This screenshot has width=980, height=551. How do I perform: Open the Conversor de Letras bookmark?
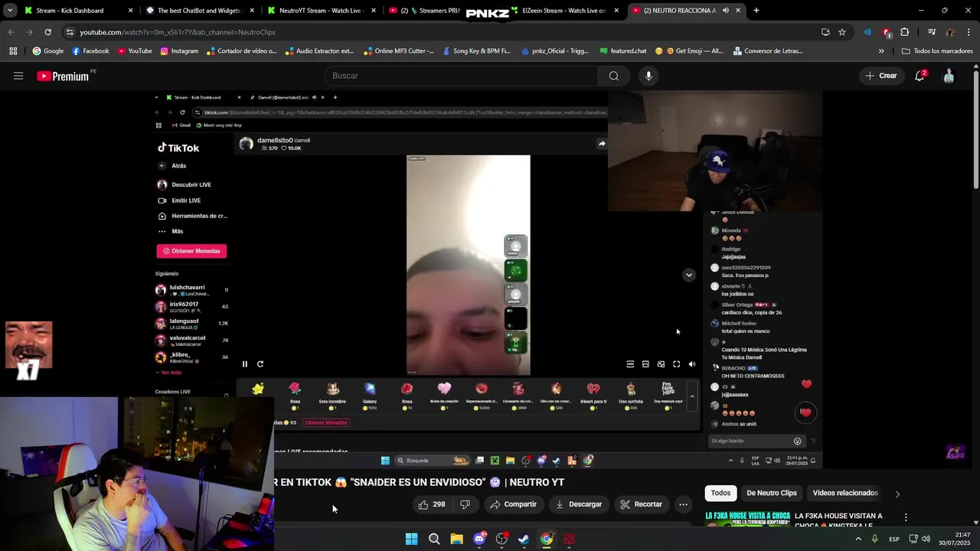point(768,51)
